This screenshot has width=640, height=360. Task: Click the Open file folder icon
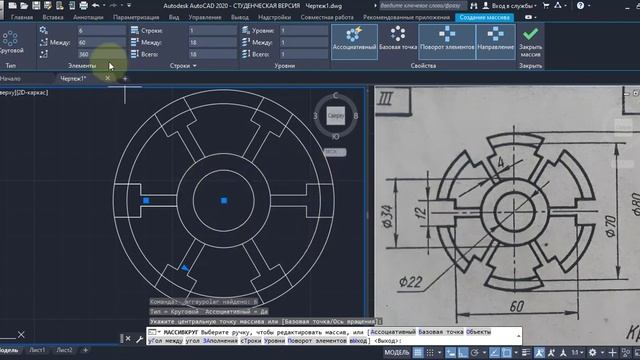pos(24,6)
